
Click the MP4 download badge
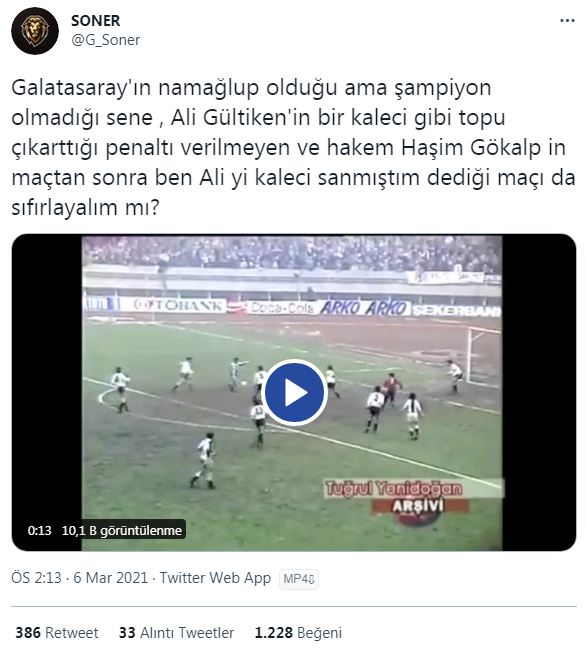tap(299, 579)
